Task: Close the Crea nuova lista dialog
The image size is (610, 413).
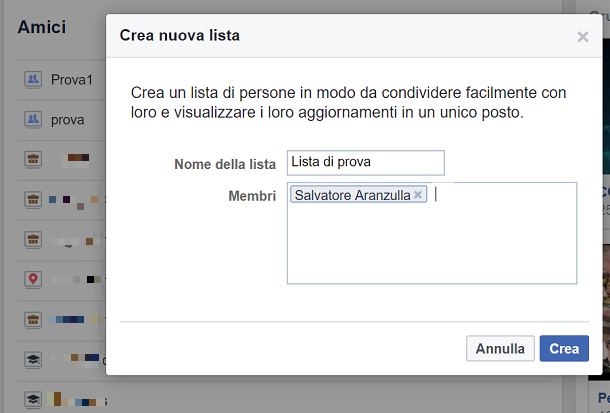Action: 582,37
